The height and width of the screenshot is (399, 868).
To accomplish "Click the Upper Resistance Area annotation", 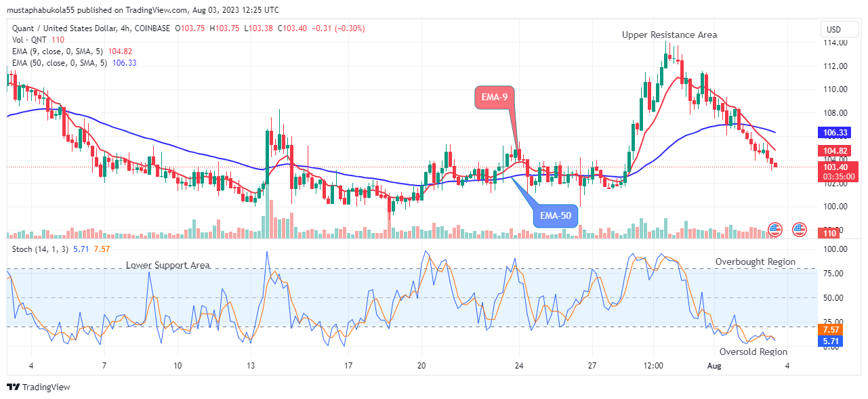I will pyautogui.click(x=669, y=35).
